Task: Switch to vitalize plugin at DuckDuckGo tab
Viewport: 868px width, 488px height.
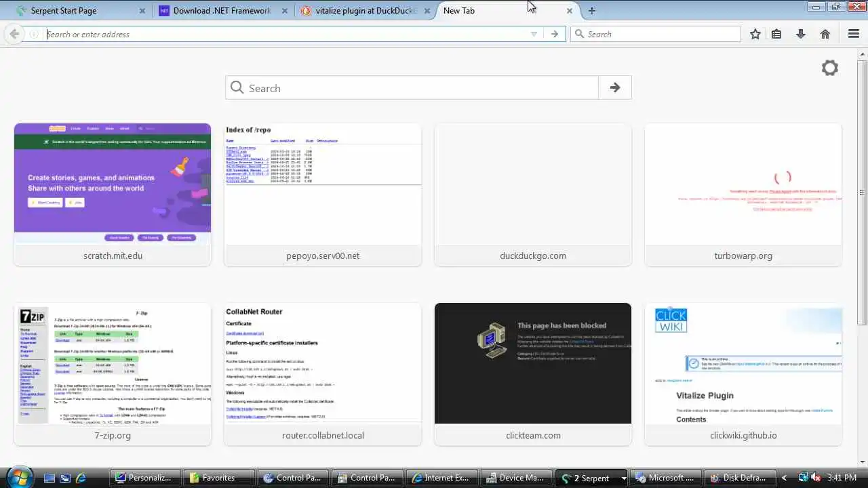Action: 365,11
